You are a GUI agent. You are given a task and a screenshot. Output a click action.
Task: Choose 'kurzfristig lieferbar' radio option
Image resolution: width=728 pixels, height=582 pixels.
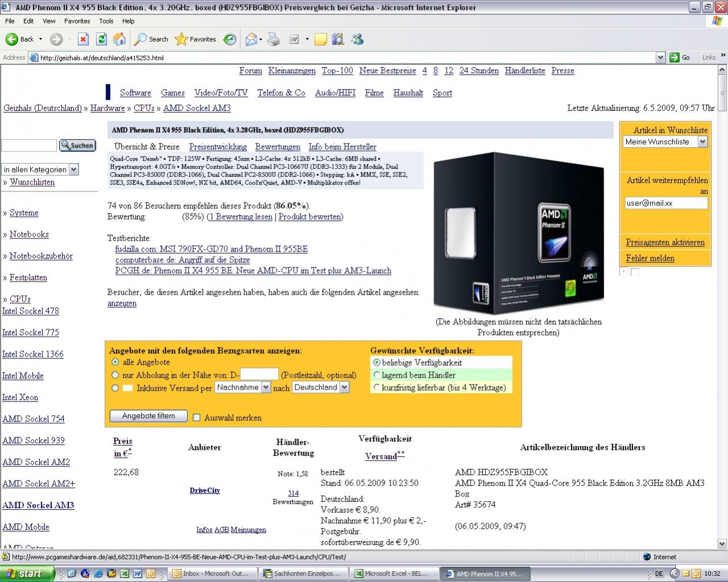(376, 387)
